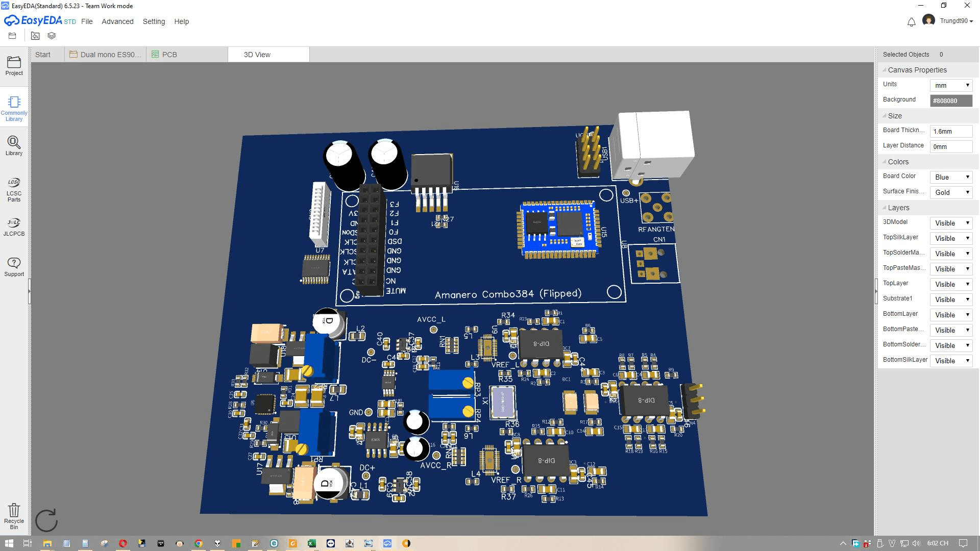Open the Surface Finish dropdown
The height and width of the screenshot is (551, 980).
(951, 192)
